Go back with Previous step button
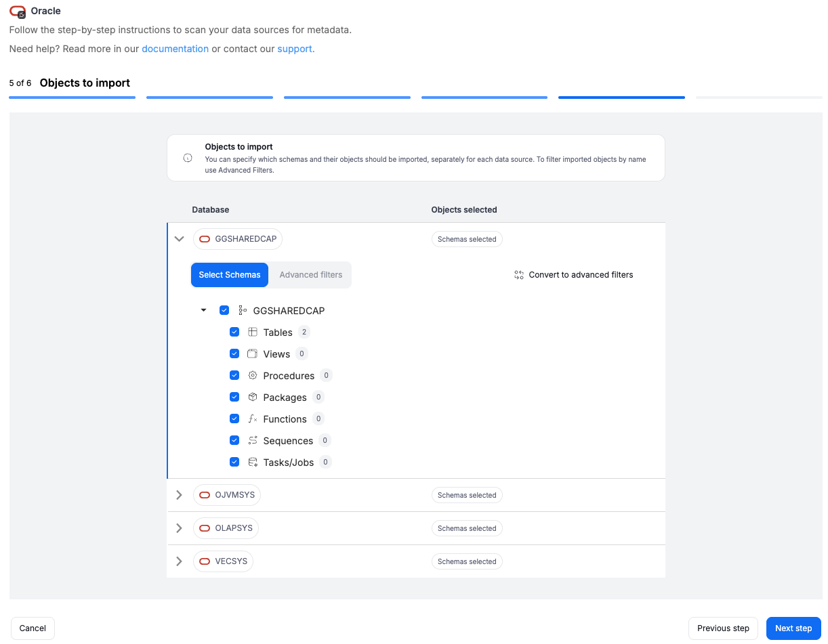This screenshot has height=644, width=828. [x=723, y=628]
